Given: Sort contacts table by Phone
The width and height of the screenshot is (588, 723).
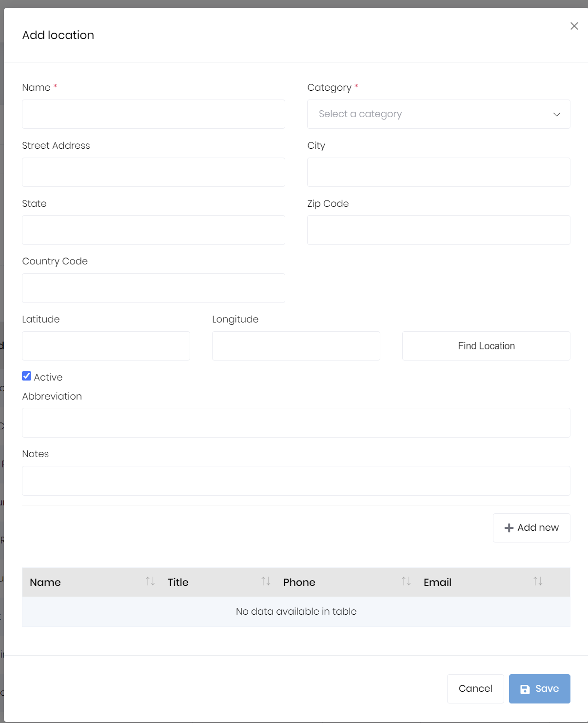Looking at the screenshot, I should (x=406, y=582).
